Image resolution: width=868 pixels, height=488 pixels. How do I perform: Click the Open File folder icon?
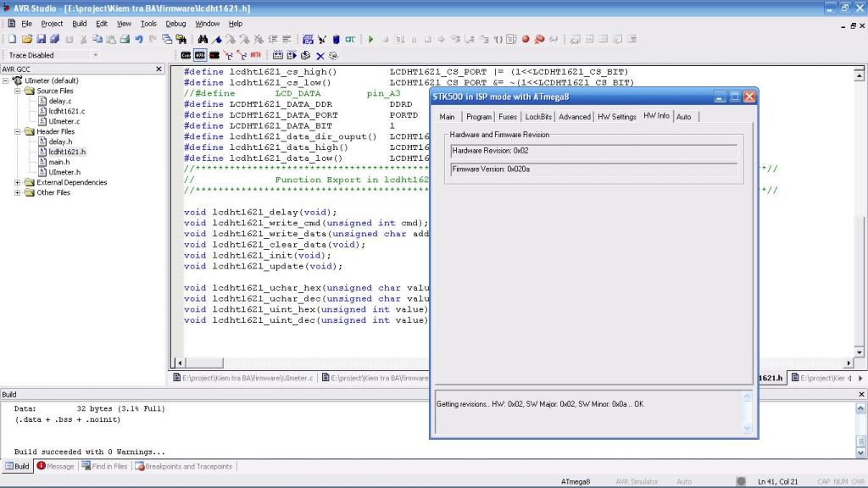click(27, 39)
